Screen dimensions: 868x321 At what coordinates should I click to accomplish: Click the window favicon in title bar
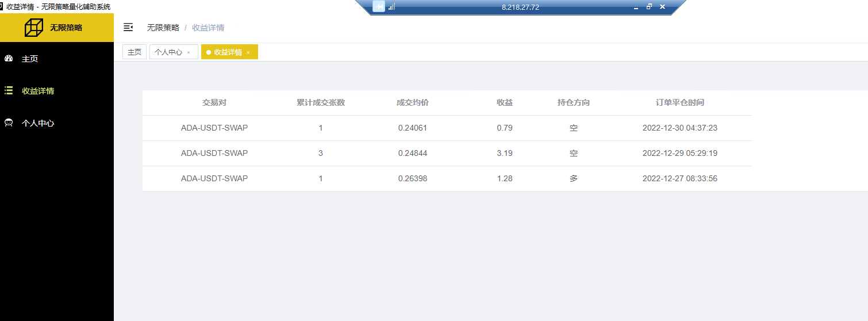(2, 6)
